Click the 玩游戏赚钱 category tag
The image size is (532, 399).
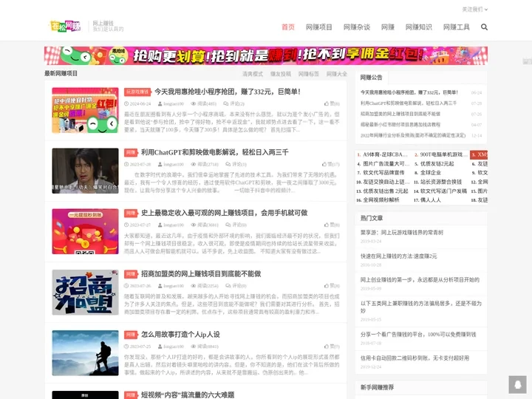[137, 92]
